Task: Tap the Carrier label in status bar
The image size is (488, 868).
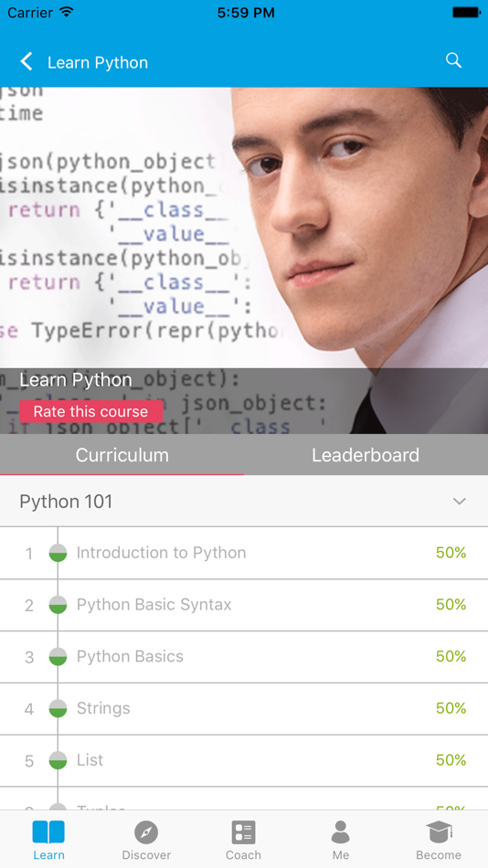Action: point(30,12)
